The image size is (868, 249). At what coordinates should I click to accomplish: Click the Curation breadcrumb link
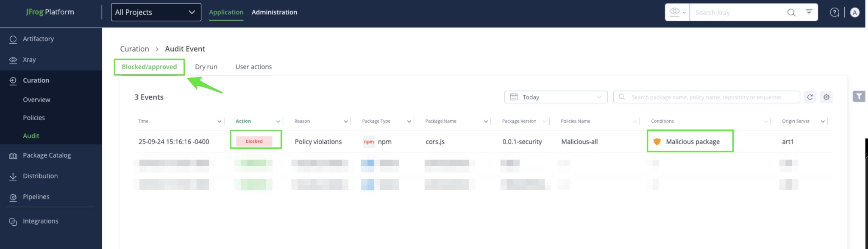(x=134, y=49)
